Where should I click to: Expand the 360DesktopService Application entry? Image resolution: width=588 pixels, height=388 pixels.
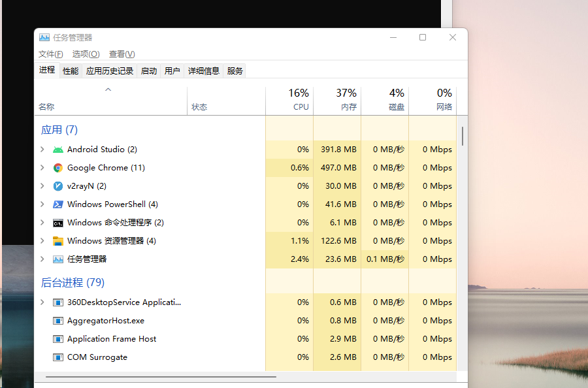tap(42, 302)
